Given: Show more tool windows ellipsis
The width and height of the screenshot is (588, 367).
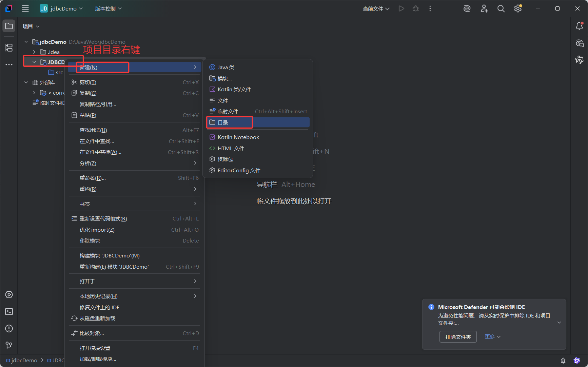Looking at the screenshot, I should tap(9, 64).
